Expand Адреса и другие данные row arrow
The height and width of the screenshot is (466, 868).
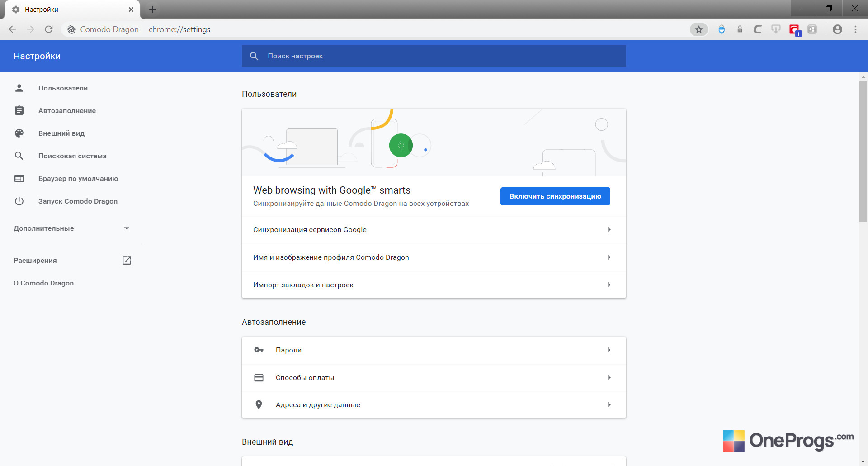609,405
